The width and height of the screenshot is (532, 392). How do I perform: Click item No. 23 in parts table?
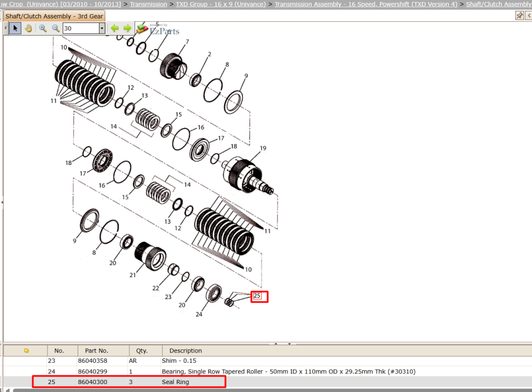[x=52, y=361]
